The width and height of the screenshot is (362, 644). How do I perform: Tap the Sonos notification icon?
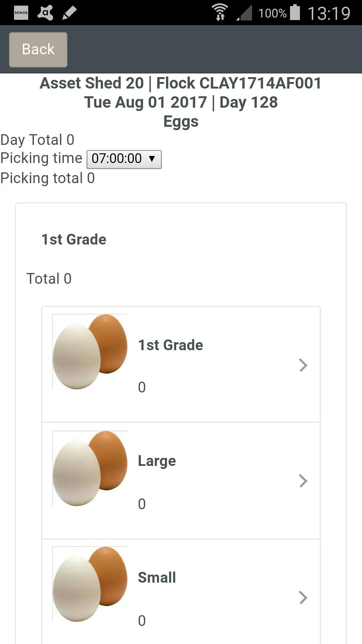pyautogui.click(x=21, y=13)
